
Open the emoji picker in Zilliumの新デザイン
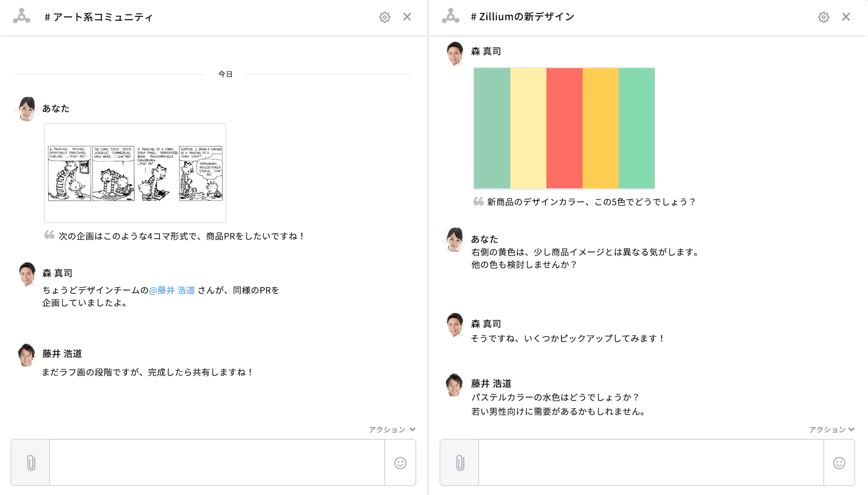(839, 462)
